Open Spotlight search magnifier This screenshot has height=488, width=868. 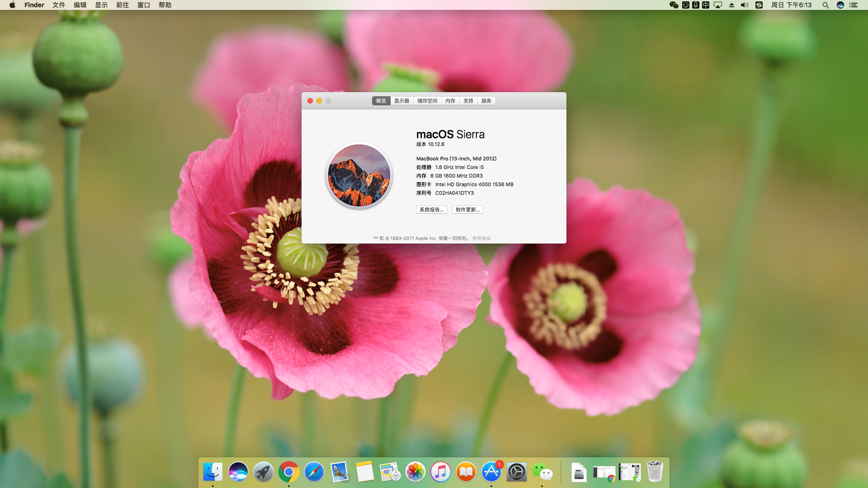[x=826, y=5]
